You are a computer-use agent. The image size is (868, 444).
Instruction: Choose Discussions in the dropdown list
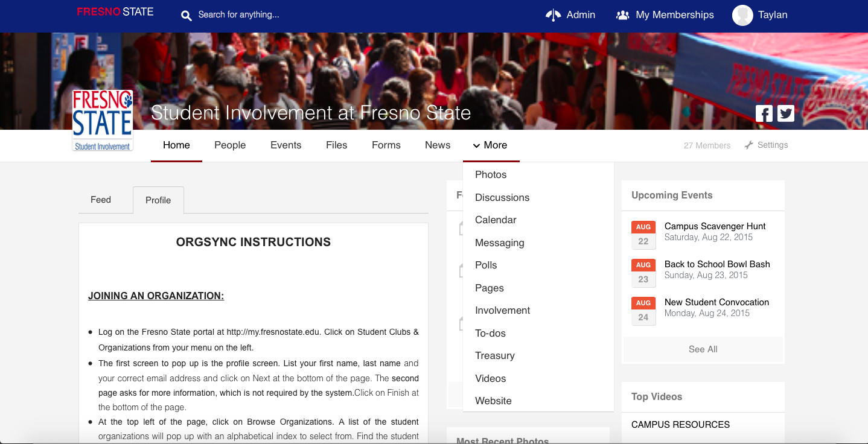click(502, 197)
